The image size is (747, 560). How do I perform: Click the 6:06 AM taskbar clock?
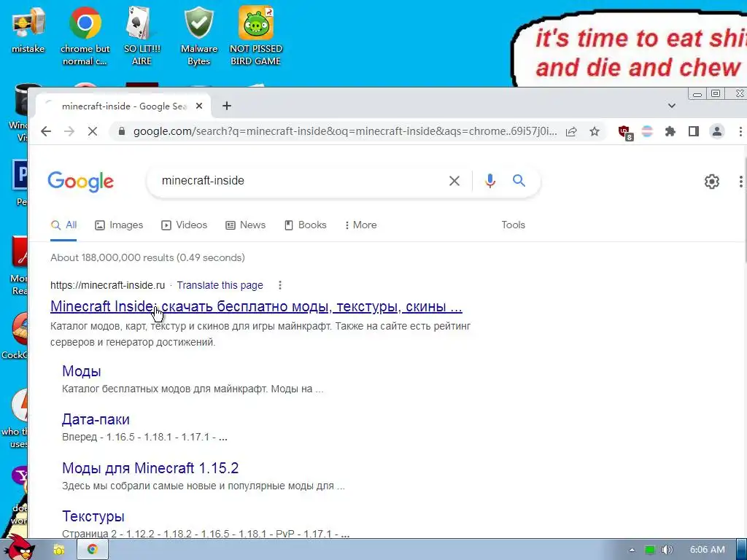pos(707,550)
